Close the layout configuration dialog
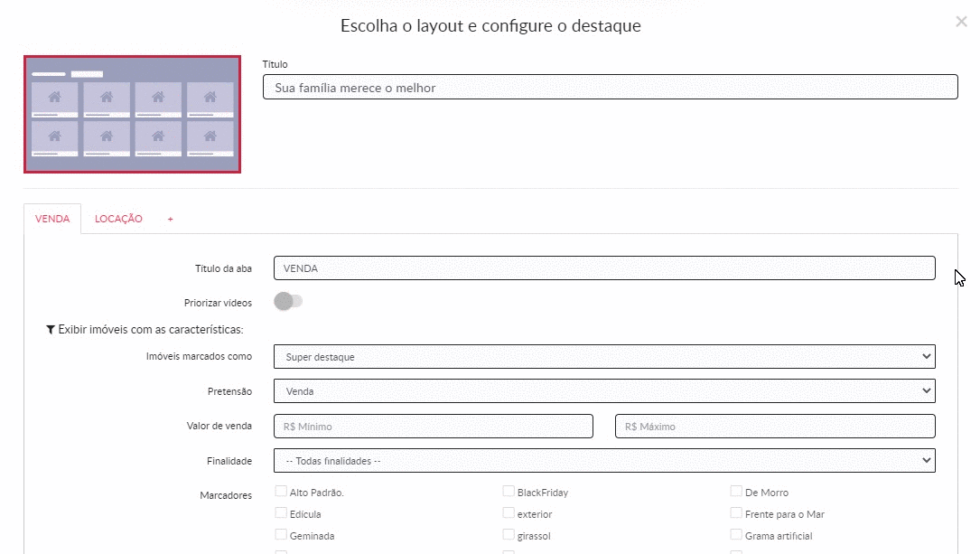980x554 pixels. tap(961, 22)
